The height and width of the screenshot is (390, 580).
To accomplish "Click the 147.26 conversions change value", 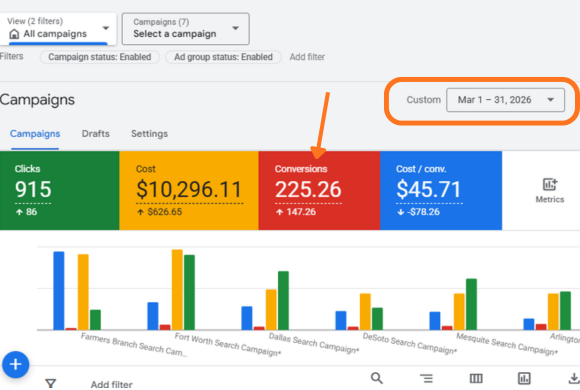I will coord(301,212).
